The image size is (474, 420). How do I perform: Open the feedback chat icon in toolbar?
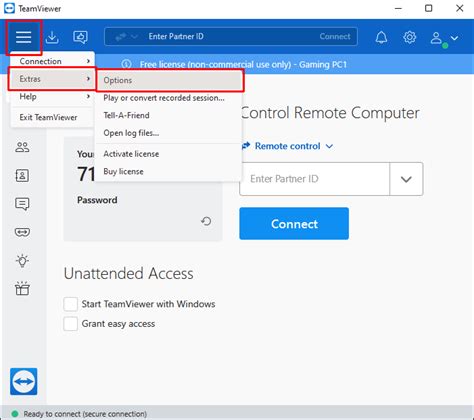point(80,37)
